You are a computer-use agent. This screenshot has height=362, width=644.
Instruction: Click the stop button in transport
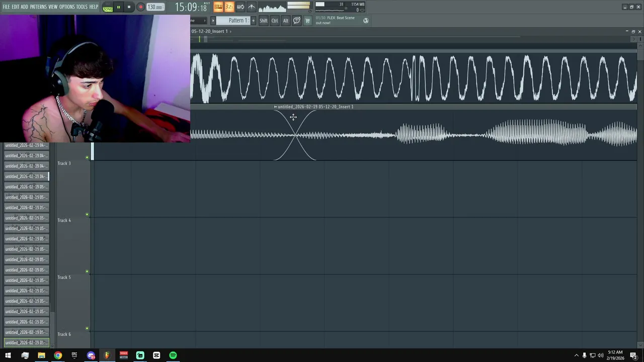pyautogui.click(x=129, y=8)
